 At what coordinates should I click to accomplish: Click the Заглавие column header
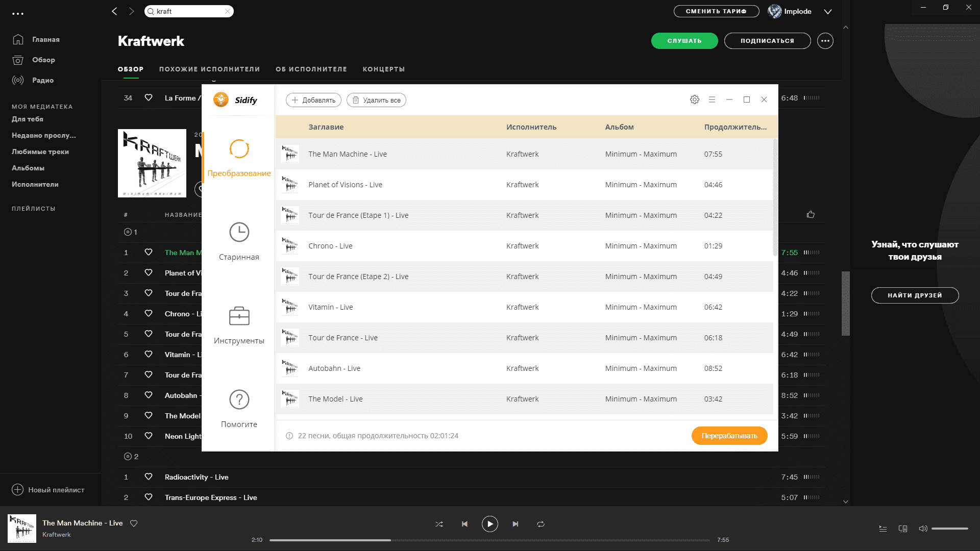[326, 127]
